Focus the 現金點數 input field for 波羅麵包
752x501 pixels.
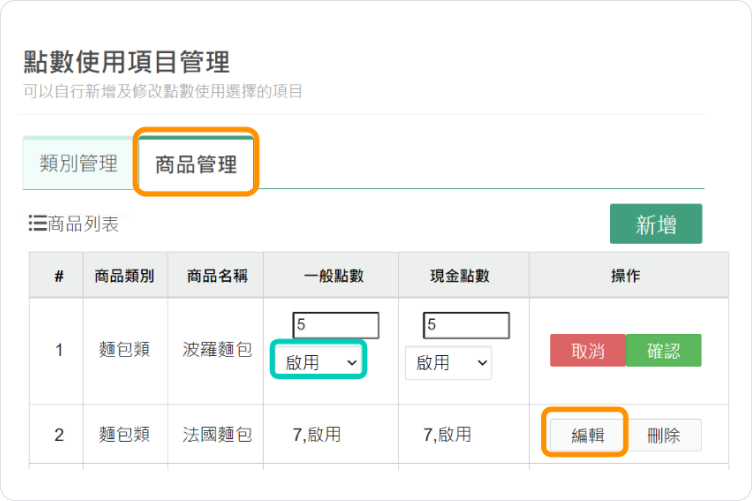(466, 325)
